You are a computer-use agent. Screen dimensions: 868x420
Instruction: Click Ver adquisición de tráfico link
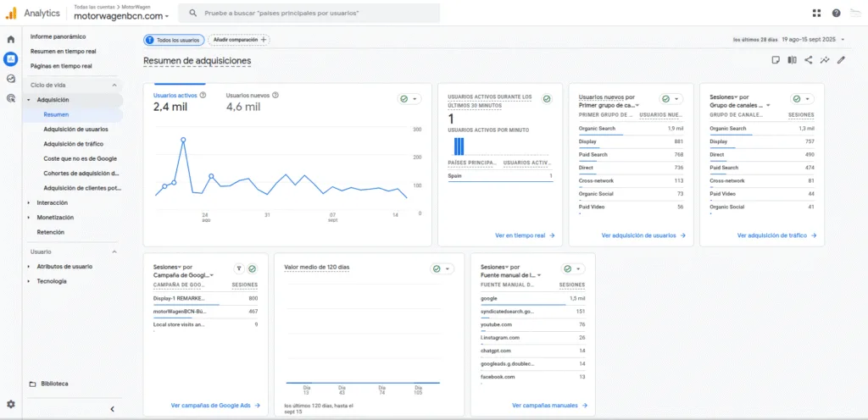click(776, 235)
